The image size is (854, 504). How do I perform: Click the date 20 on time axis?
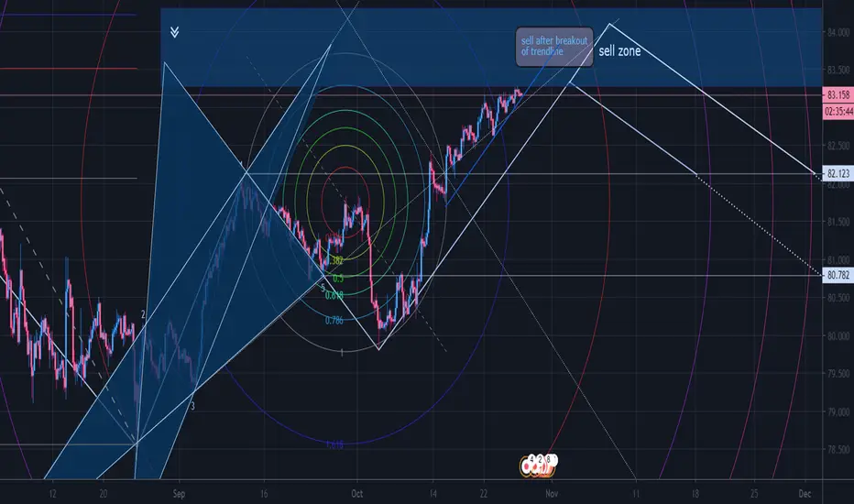103,494
